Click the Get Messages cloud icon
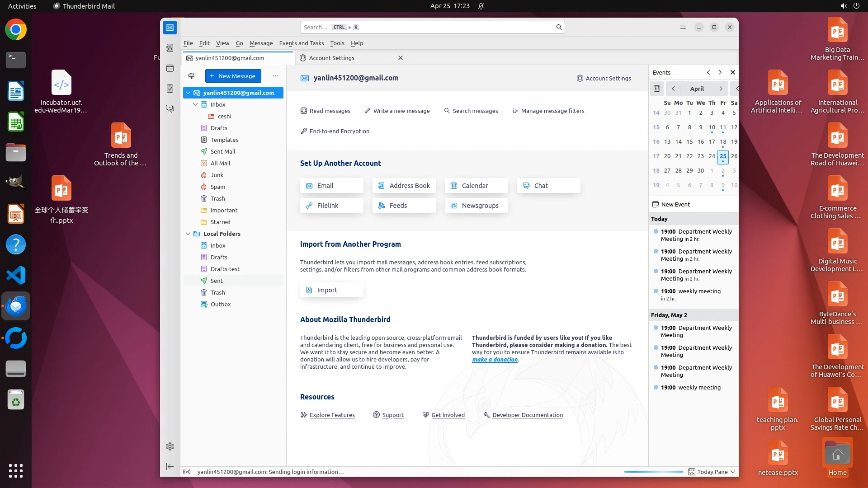Screen dimensions: 868x488 pos(191,76)
